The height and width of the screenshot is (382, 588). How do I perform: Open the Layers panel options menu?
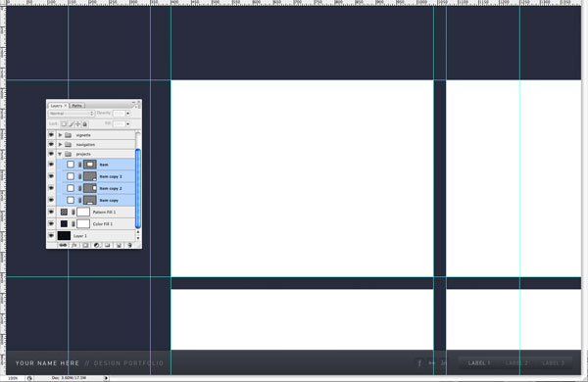coord(136,107)
